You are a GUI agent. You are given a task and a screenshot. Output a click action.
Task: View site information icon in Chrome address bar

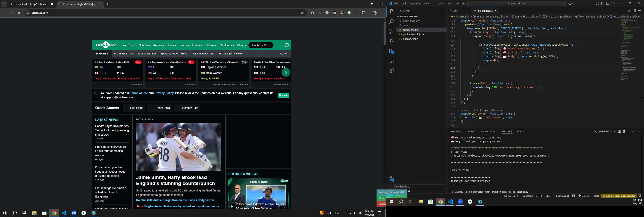coord(28,13)
